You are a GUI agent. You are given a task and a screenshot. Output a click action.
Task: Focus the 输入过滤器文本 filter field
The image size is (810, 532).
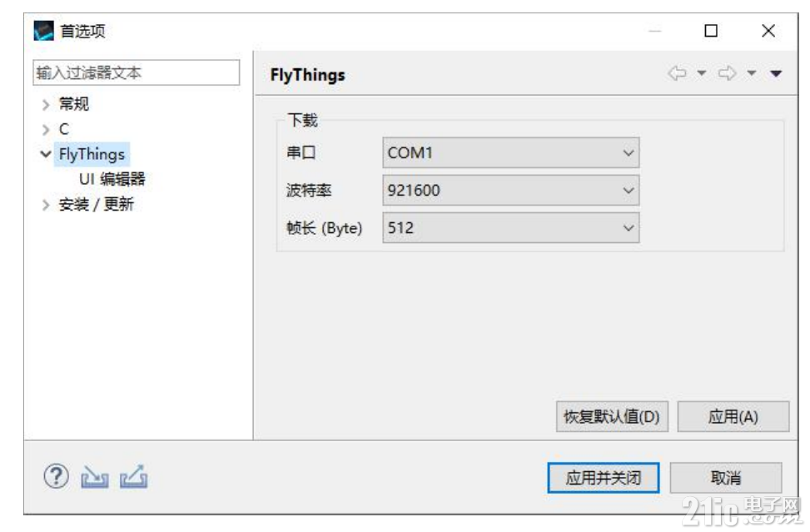(137, 72)
